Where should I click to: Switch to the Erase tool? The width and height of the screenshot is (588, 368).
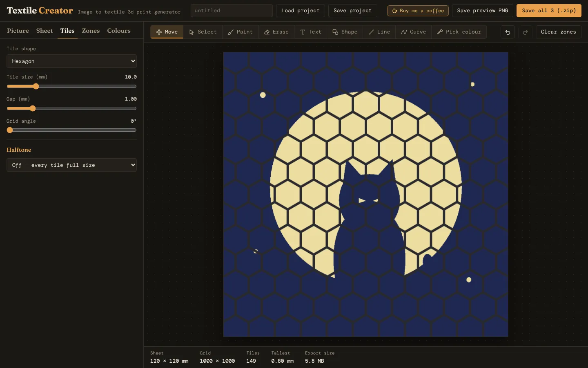276,32
